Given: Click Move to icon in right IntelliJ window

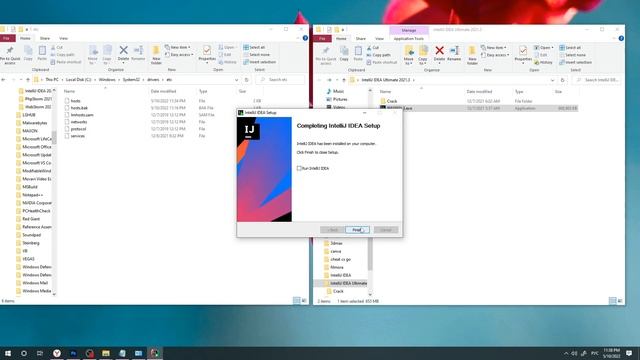Looking at the screenshot, I should coord(409,55).
